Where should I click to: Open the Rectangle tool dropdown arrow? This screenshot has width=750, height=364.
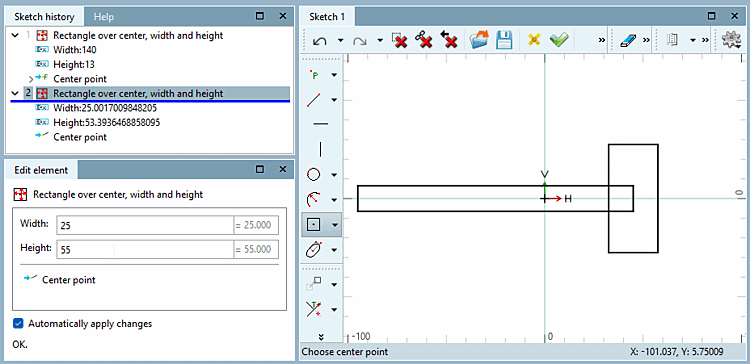[x=334, y=224]
